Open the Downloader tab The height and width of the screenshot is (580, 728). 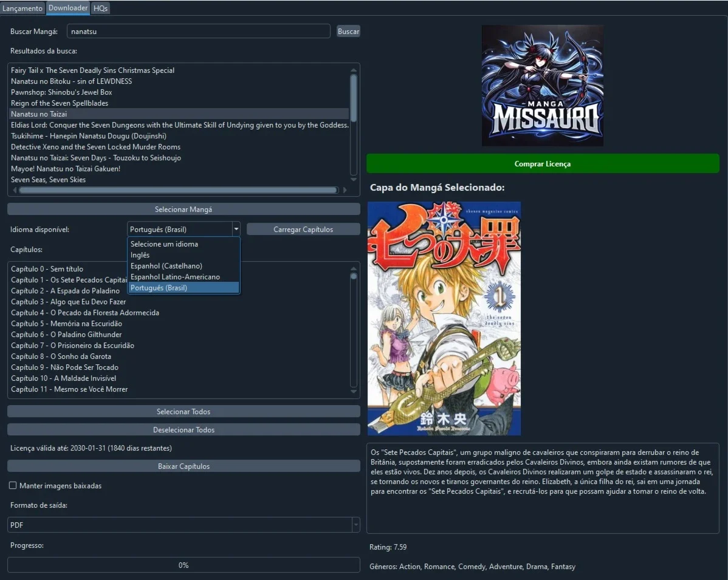[x=68, y=8]
